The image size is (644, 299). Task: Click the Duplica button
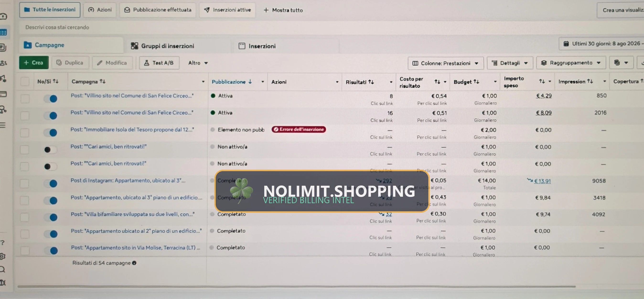point(70,63)
